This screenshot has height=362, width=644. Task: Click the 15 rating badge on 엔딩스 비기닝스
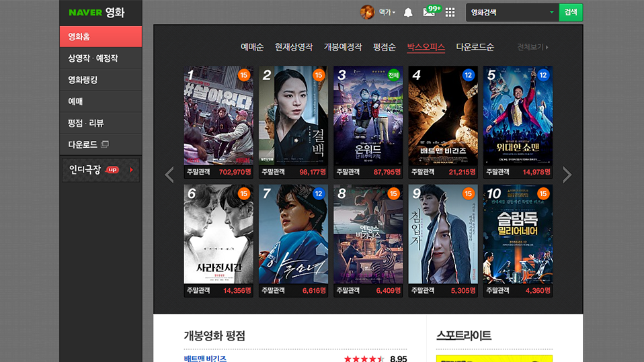(x=393, y=193)
